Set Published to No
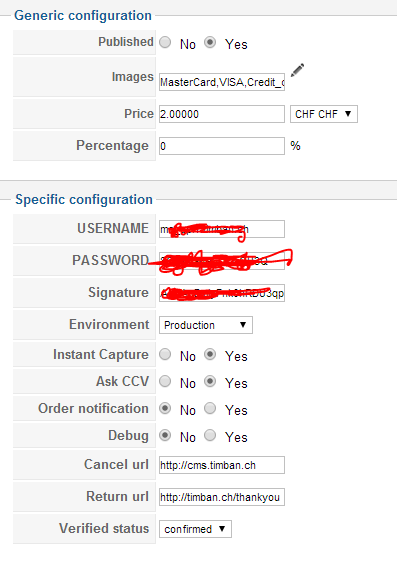397x562 pixels. (165, 42)
